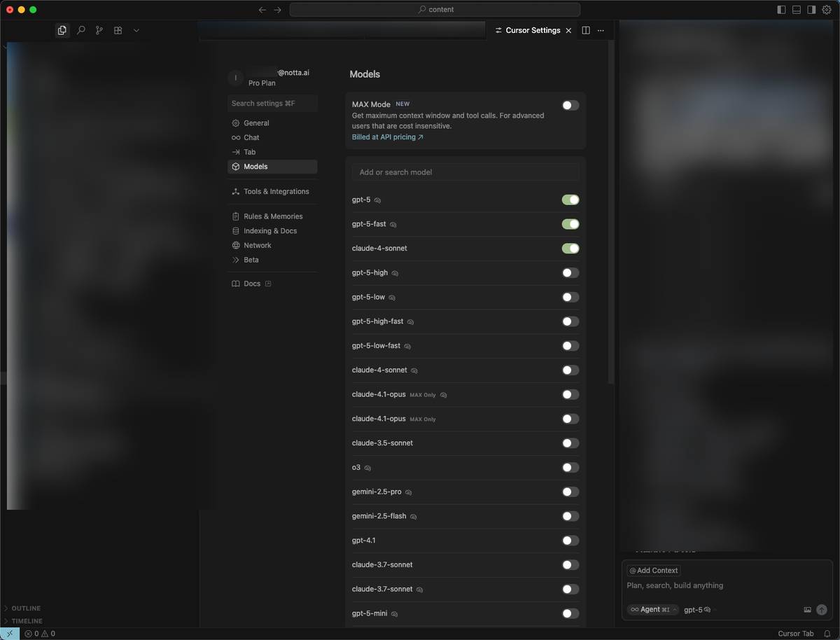
Task: Enable the claude-3.5-sonnet model toggle
Action: [570, 443]
